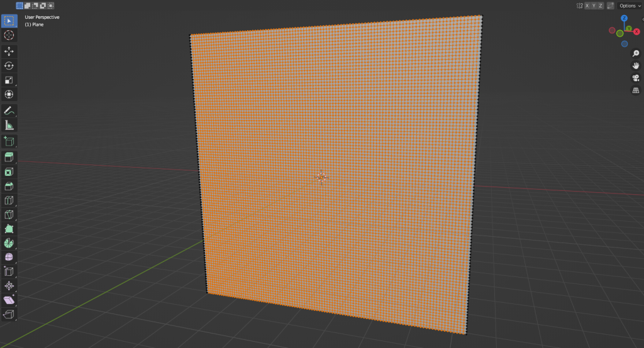
Task: Activate the 3D Cursor tool
Action: click(9, 35)
